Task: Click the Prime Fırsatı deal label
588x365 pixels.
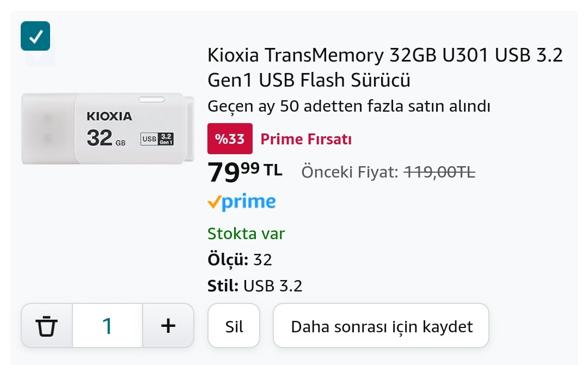Action: (x=306, y=139)
